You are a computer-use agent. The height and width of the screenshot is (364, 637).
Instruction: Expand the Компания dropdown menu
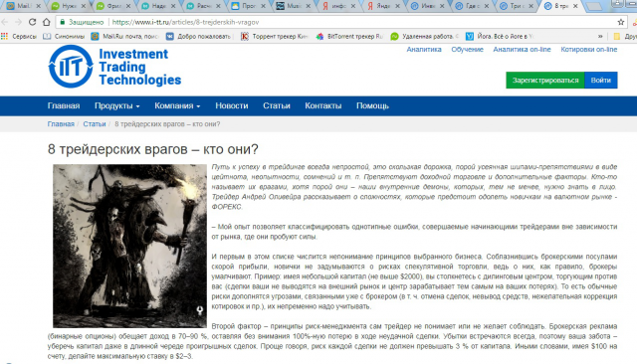[177, 105]
